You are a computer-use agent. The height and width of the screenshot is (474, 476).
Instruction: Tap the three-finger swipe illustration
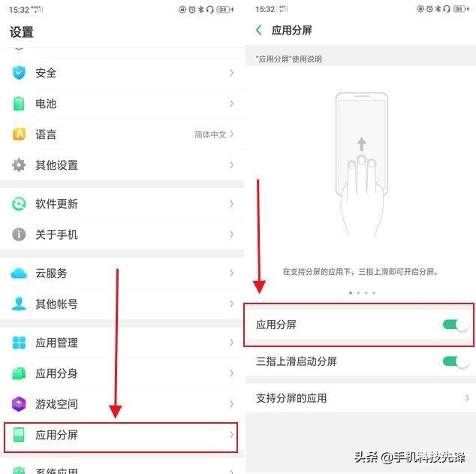362,165
